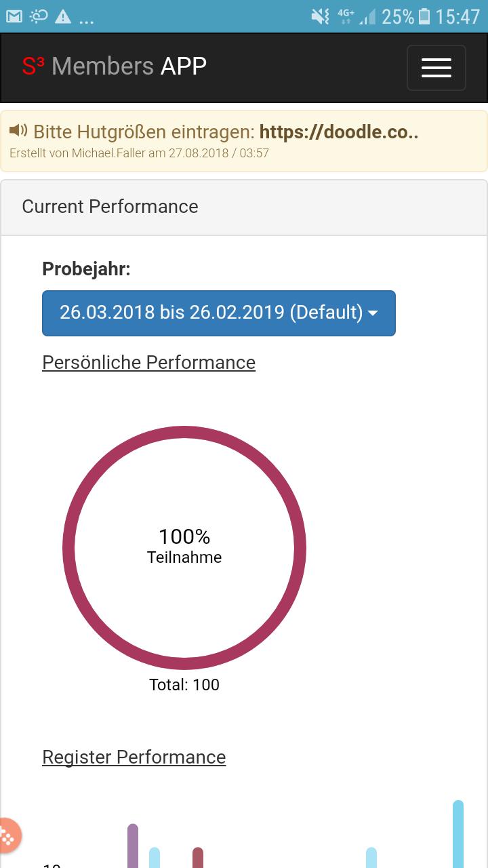Tap the weather notification icon
Viewport: 488px width, 868px height.
tap(39, 16)
